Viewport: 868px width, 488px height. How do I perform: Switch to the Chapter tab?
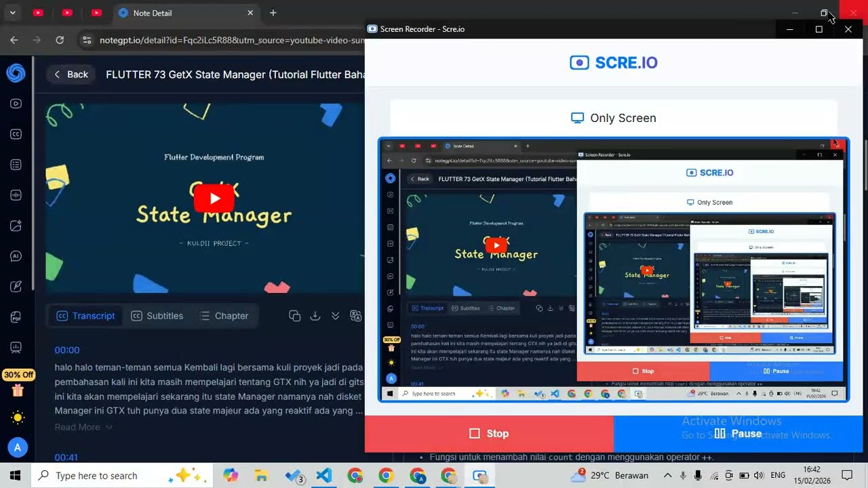click(x=224, y=316)
